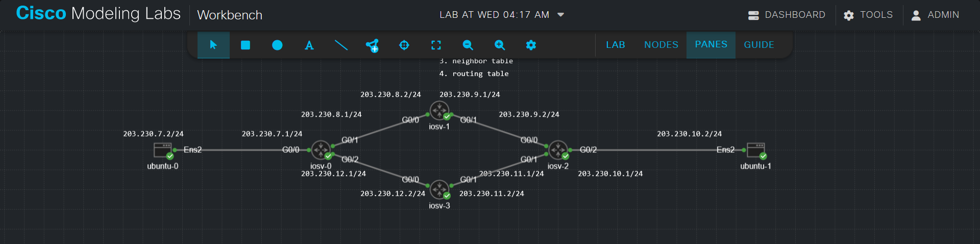Go to the DASHBOARD
Screen dimensions: 980x244
tap(787, 15)
